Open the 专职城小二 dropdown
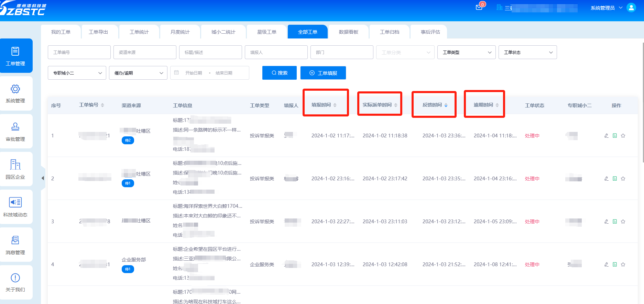The image size is (644, 304). tap(77, 73)
